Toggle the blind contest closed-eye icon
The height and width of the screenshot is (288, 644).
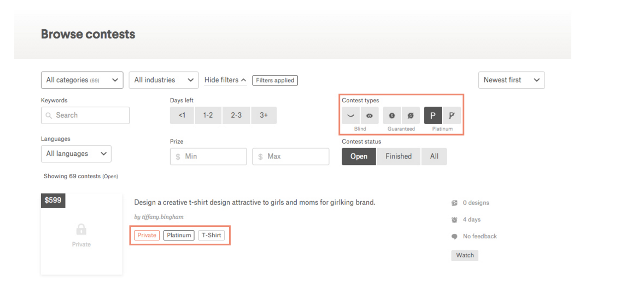(x=351, y=116)
